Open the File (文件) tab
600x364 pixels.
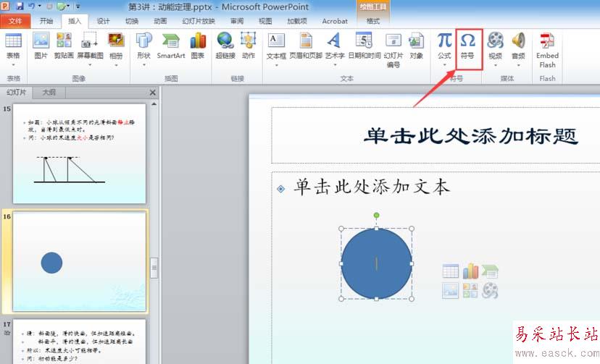coord(15,21)
